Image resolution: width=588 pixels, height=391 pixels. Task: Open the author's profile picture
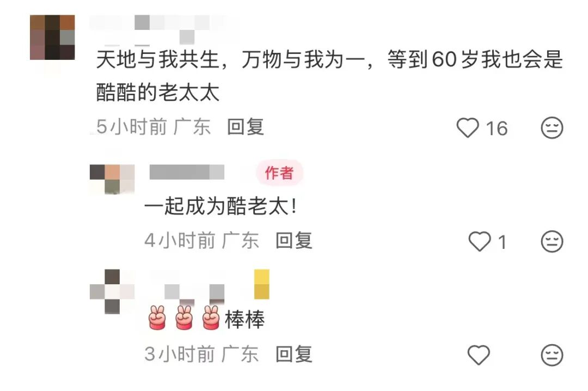click(112, 179)
